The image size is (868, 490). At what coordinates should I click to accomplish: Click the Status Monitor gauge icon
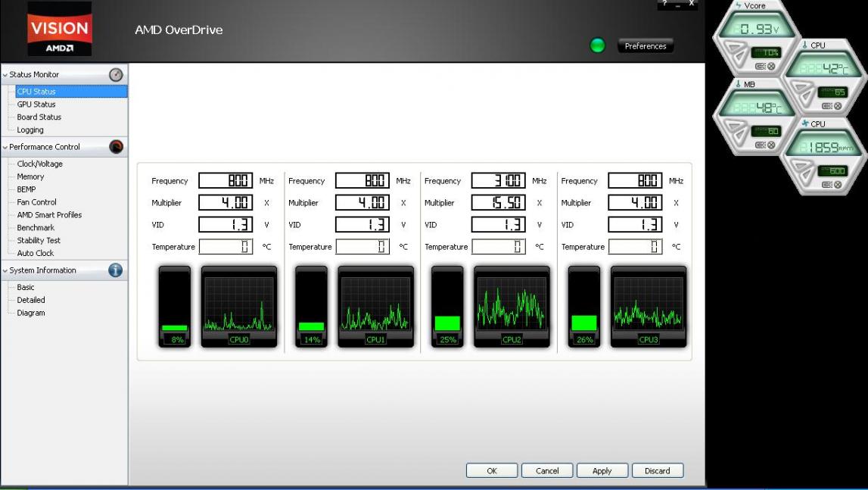pos(116,75)
